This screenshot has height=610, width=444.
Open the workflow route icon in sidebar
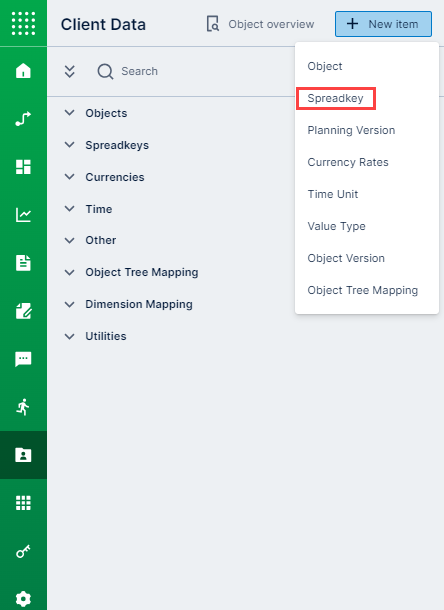coord(23,119)
